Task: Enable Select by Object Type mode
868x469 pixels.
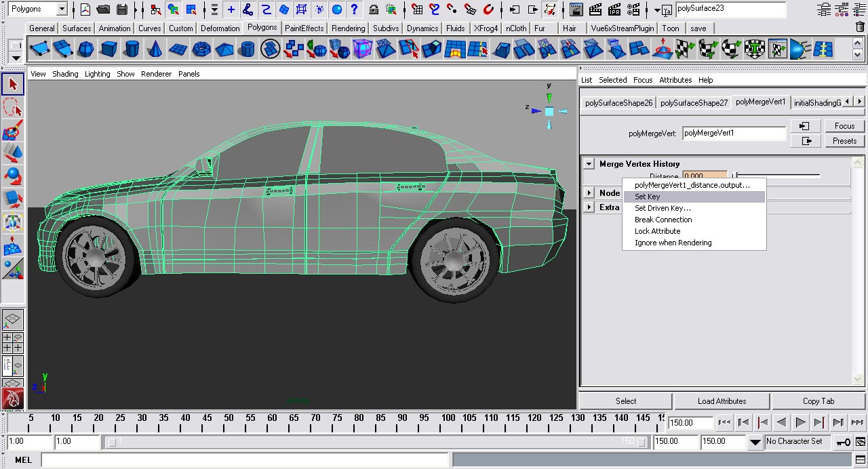Action: [174, 9]
